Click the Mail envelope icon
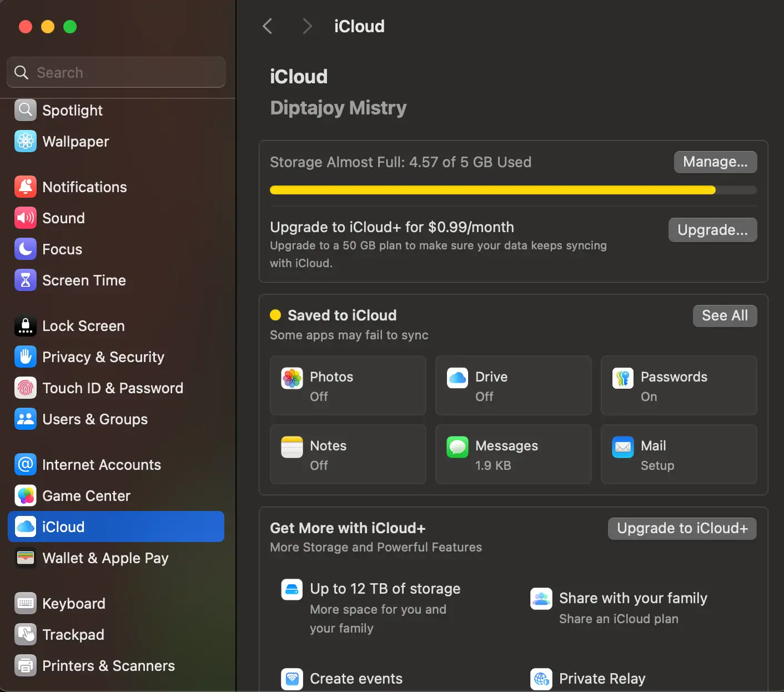 pyautogui.click(x=623, y=447)
